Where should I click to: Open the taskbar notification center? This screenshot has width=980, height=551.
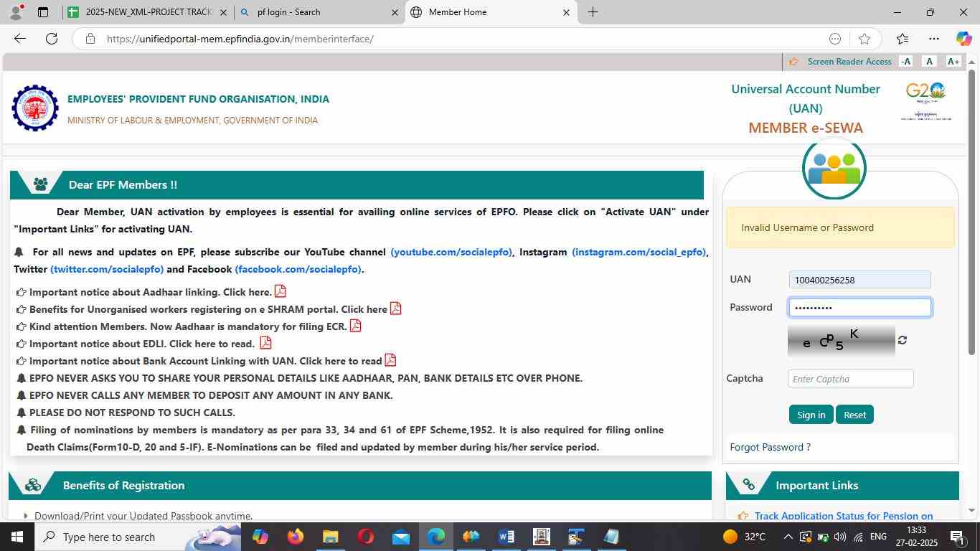click(x=958, y=537)
